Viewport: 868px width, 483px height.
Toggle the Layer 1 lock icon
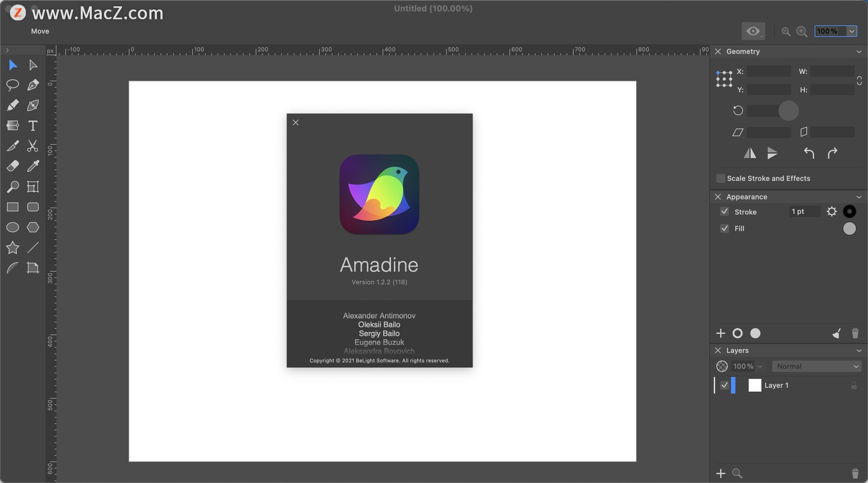point(854,385)
